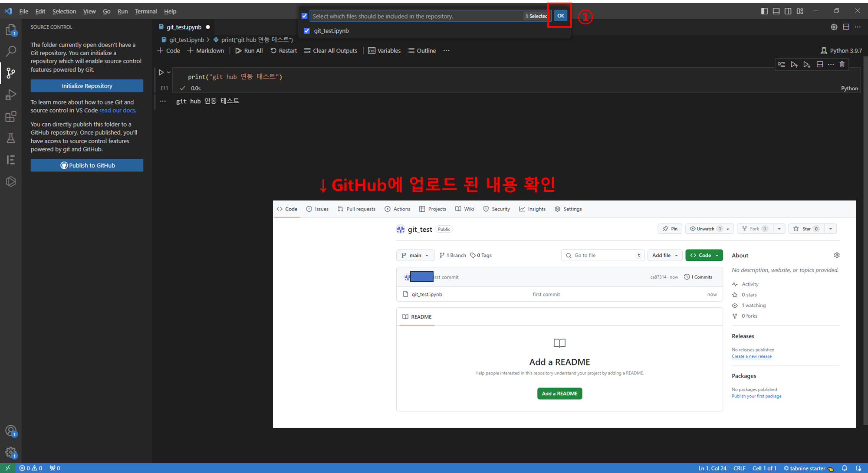Click the Accounts icon in activity bar
The image size is (868, 473).
11,430
